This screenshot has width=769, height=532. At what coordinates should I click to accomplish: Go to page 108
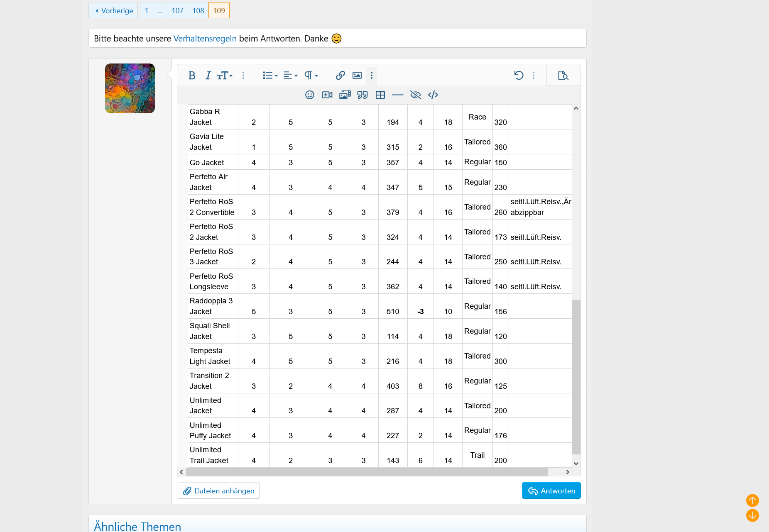198,11
